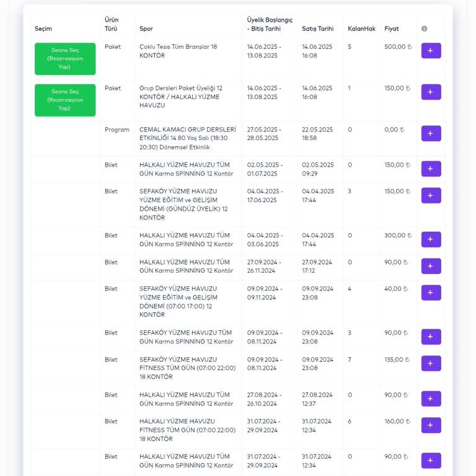The height and width of the screenshot is (476, 476).
Task: Click plus icon for GÜNDÜZ ÜYELİK ticket row
Action: tap(431, 196)
